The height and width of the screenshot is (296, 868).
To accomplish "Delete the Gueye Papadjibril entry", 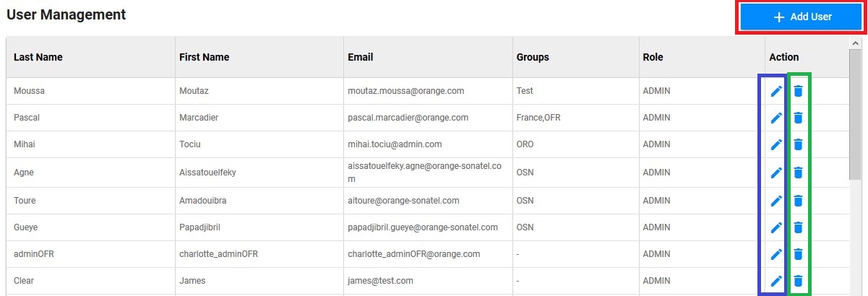I will (x=798, y=227).
